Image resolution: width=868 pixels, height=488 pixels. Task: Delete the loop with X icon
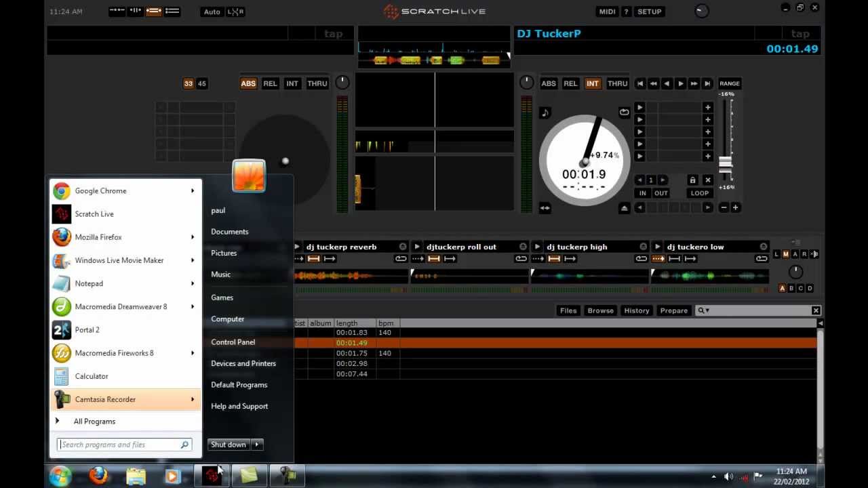coord(707,180)
